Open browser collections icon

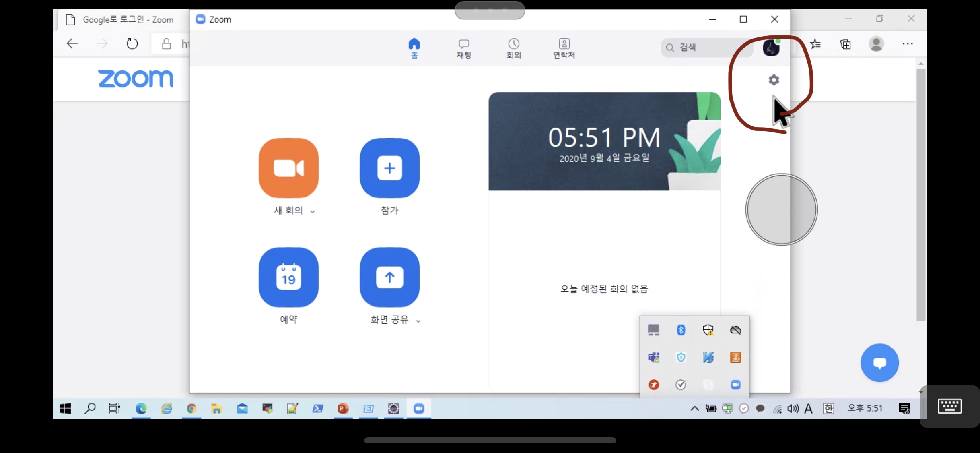[x=846, y=43]
